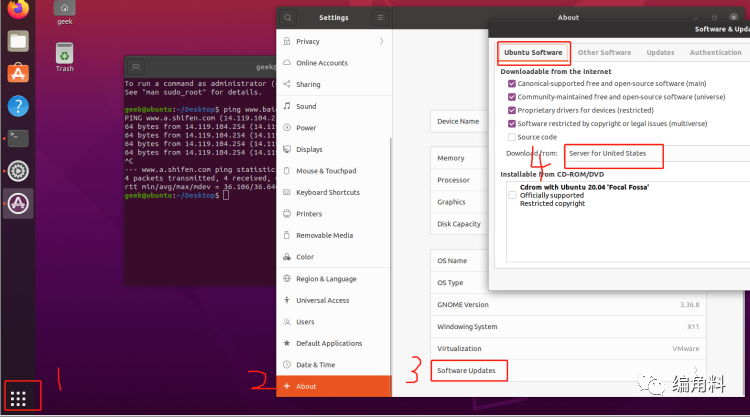Image resolution: width=750 pixels, height=417 pixels.
Task: Click the Privacy lock icon
Action: pyautogui.click(x=287, y=41)
